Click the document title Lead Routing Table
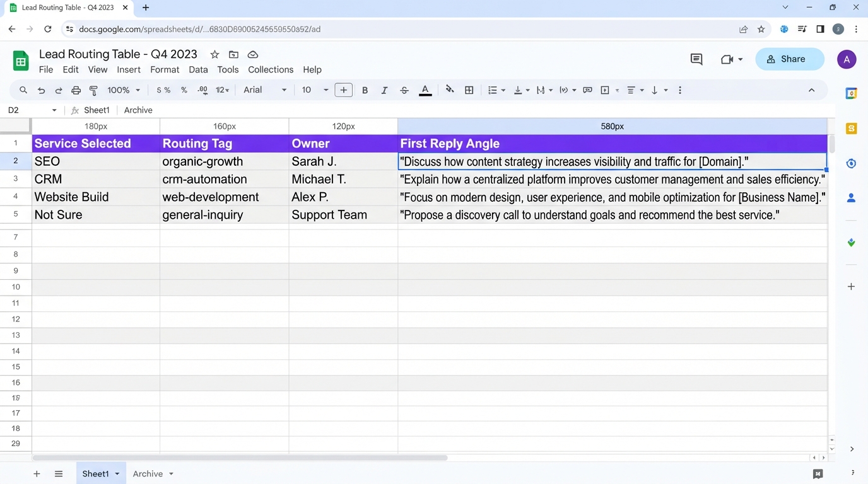This screenshot has height=484, width=868. click(118, 54)
